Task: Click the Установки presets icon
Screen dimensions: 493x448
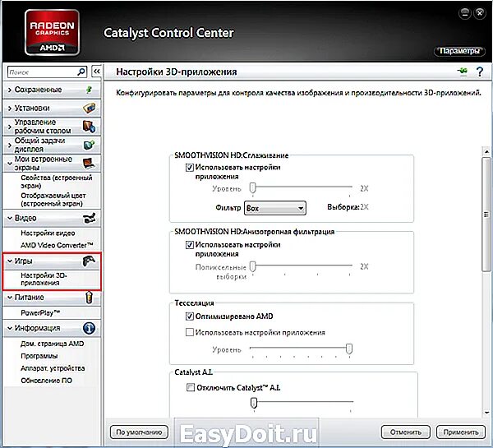Action: [90, 108]
